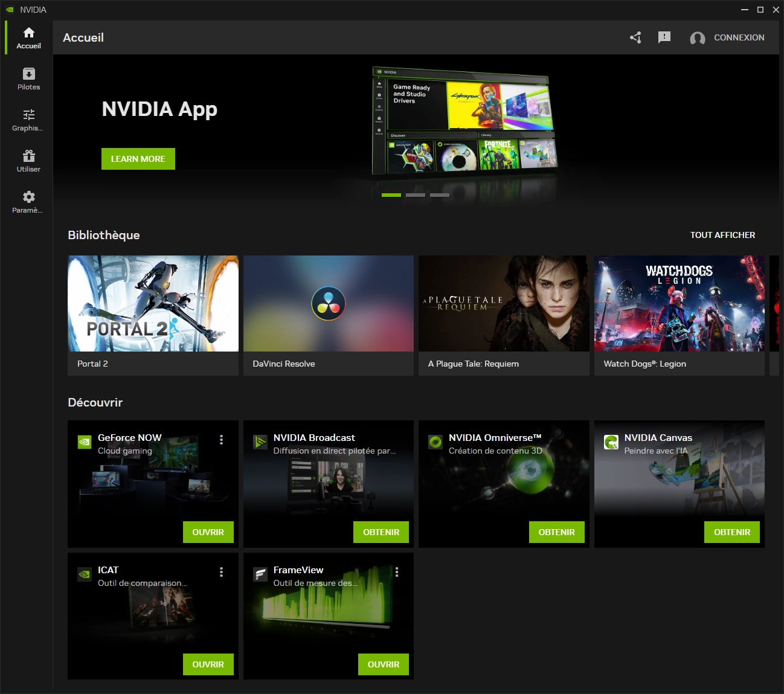Click the NVIDIA Canvas card title
This screenshot has width=784, height=694.
click(x=658, y=437)
